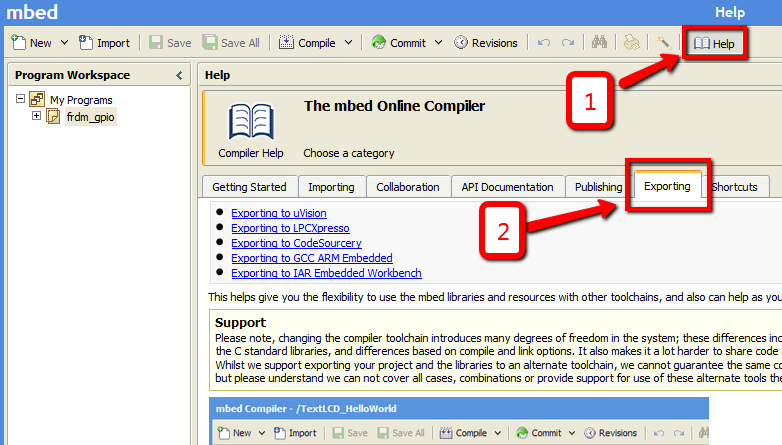This screenshot has width=782, height=445.
Task: Select the Exporting tab
Action: (x=667, y=186)
